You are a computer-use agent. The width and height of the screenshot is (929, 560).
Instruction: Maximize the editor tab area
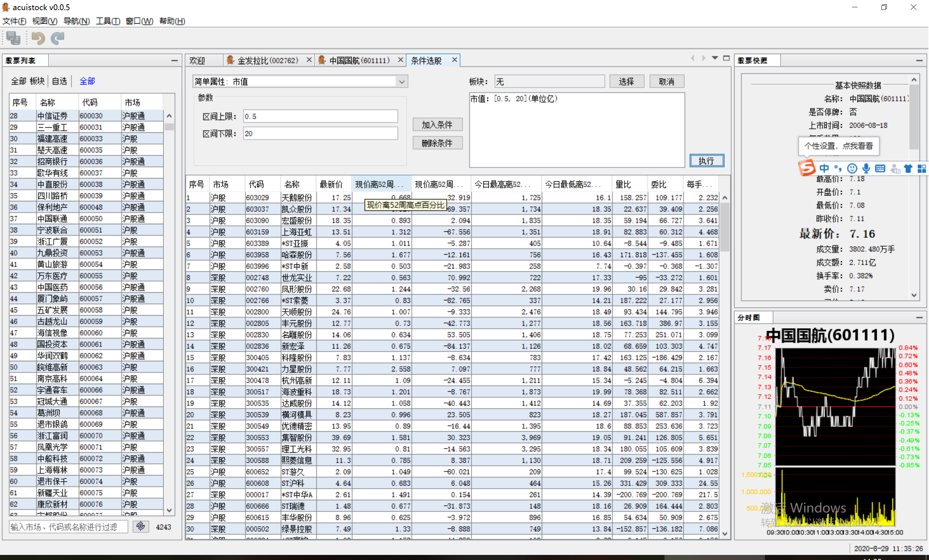[x=727, y=58]
